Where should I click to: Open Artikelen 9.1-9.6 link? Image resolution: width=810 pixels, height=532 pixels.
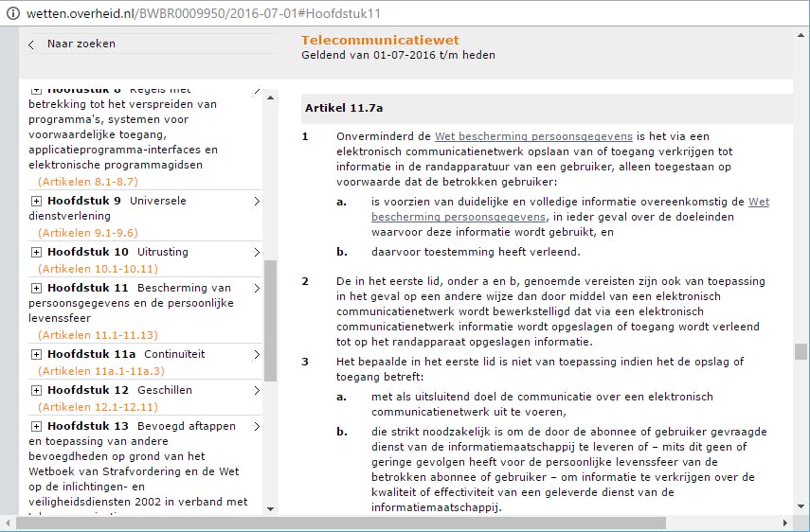click(x=88, y=233)
